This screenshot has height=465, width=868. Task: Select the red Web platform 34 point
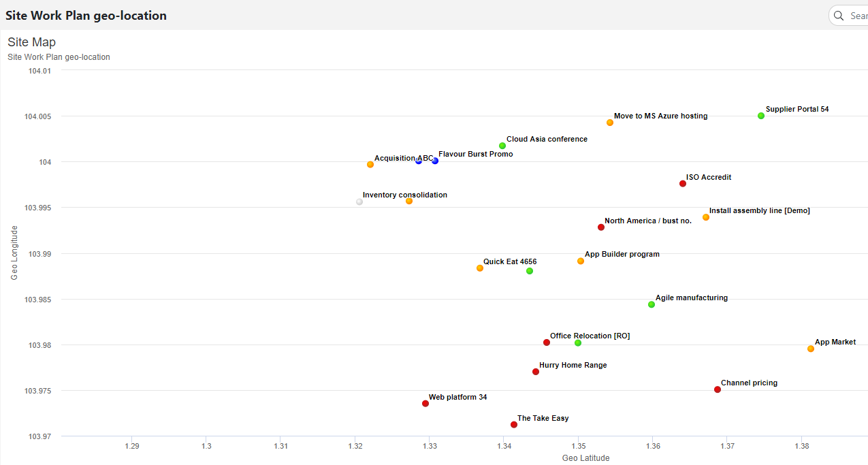(425, 404)
